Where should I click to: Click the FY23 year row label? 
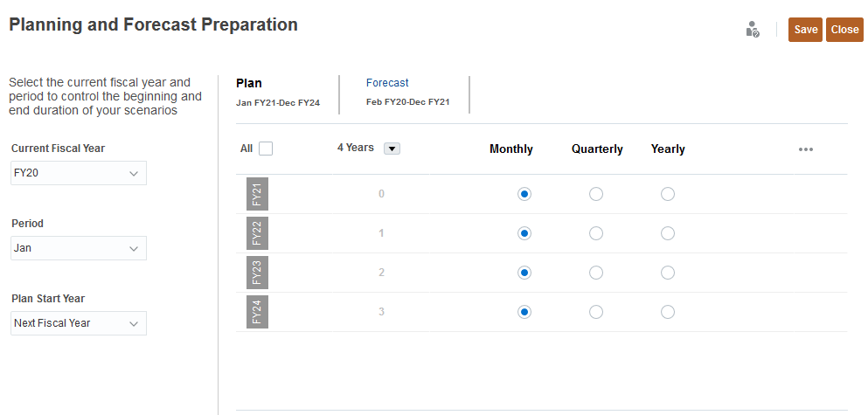click(257, 273)
